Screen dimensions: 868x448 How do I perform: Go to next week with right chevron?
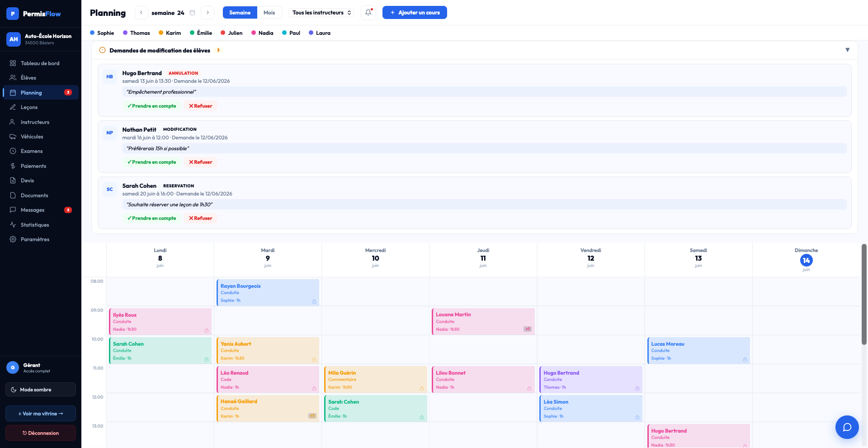coord(208,13)
